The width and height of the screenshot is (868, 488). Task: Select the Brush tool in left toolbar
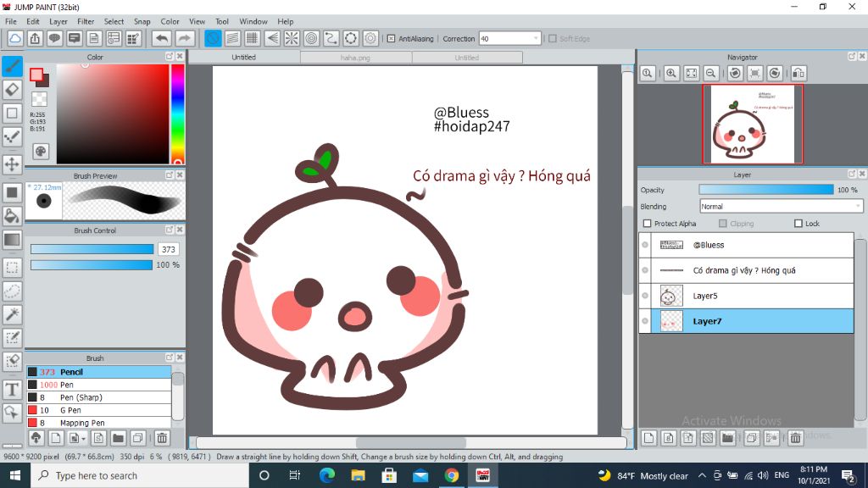12,66
